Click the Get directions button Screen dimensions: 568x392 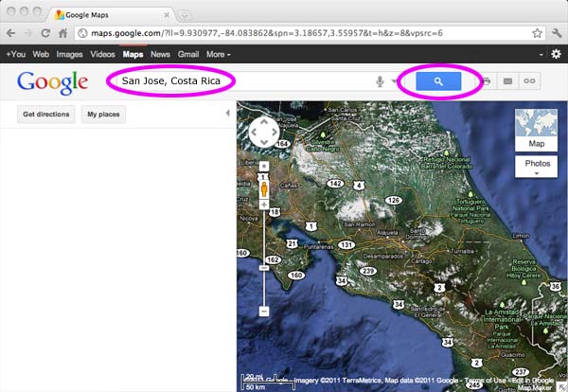pyautogui.click(x=46, y=115)
